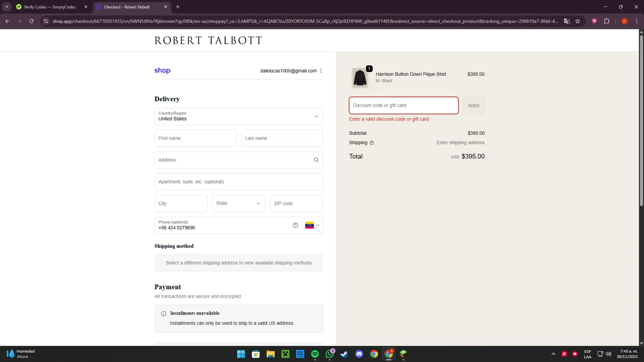Open the Microsoft Store taskbar icon
This screenshot has width=644, height=362.
click(x=256, y=354)
